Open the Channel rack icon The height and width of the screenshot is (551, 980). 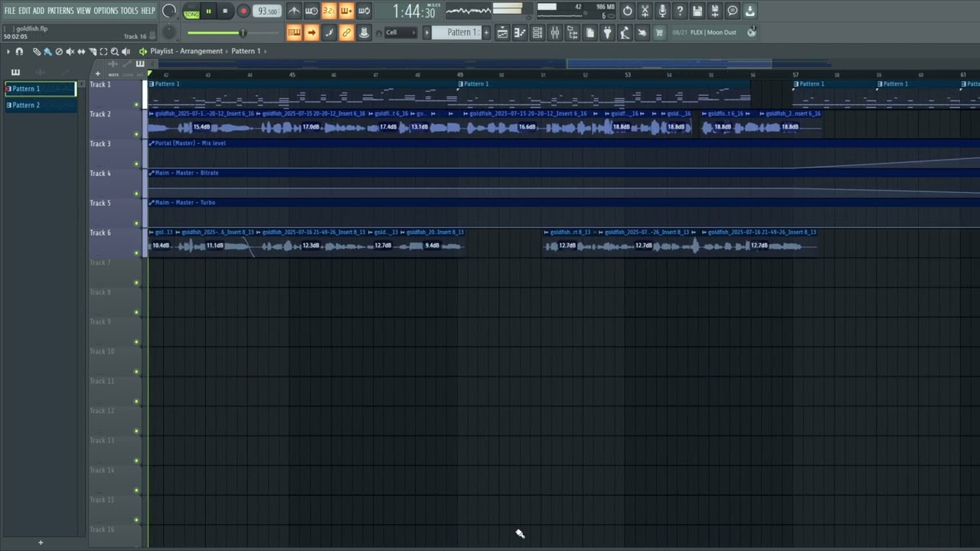click(537, 32)
